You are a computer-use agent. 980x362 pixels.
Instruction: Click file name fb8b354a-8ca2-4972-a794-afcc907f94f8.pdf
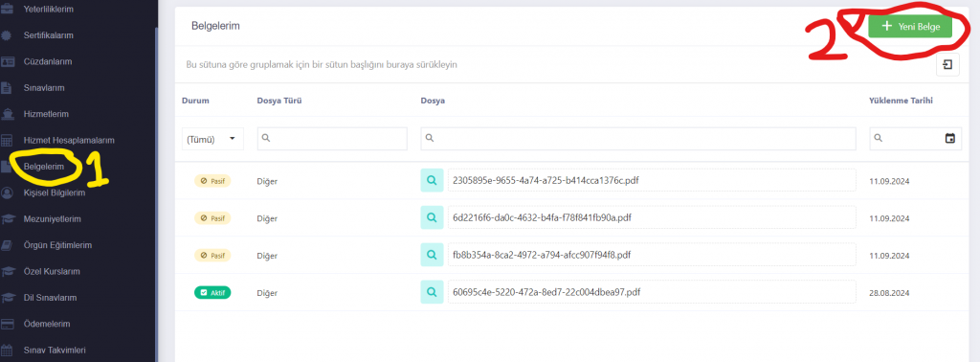[x=542, y=255]
